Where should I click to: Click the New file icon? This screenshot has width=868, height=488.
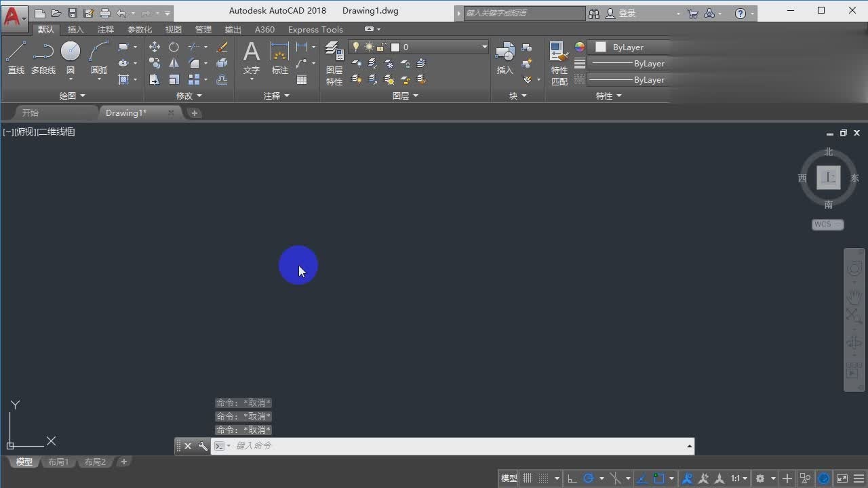[40, 13]
